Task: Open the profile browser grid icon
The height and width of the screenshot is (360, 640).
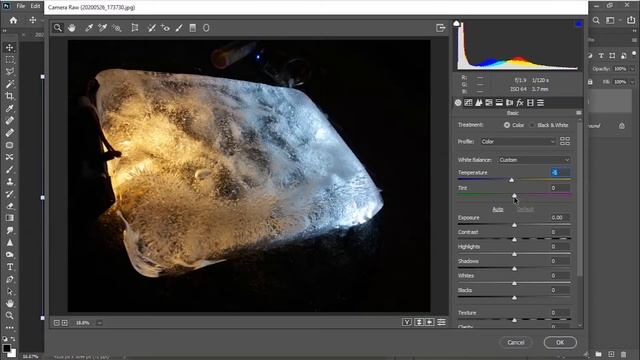Action: coord(565,141)
